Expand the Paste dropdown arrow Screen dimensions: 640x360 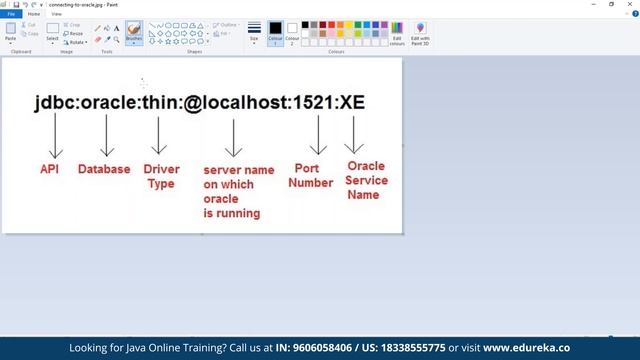(x=10, y=43)
